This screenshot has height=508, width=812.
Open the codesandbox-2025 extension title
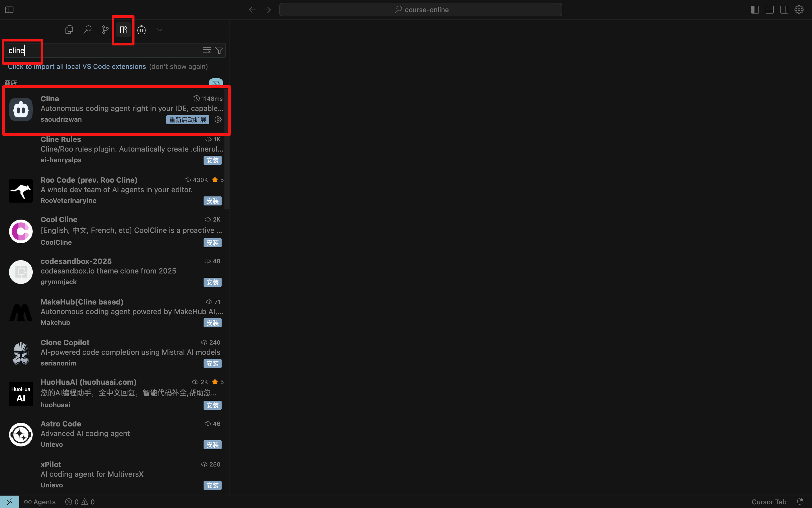(76, 261)
